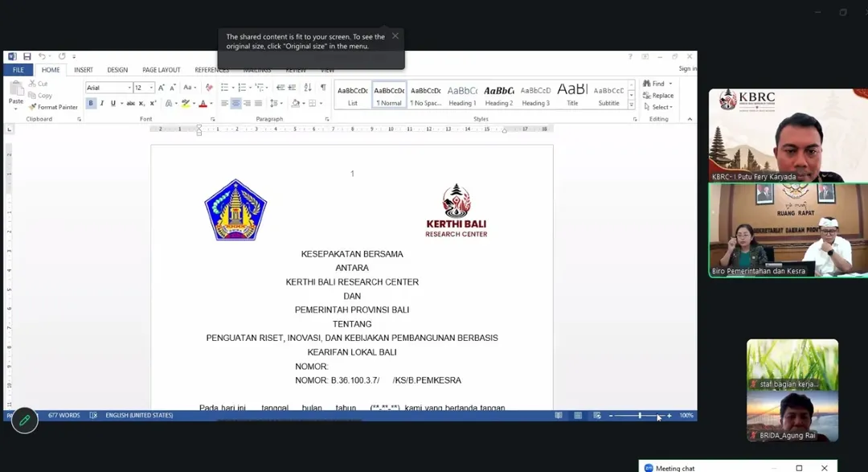
Task: Apply superscript formatting
Action: [x=153, y=103]
